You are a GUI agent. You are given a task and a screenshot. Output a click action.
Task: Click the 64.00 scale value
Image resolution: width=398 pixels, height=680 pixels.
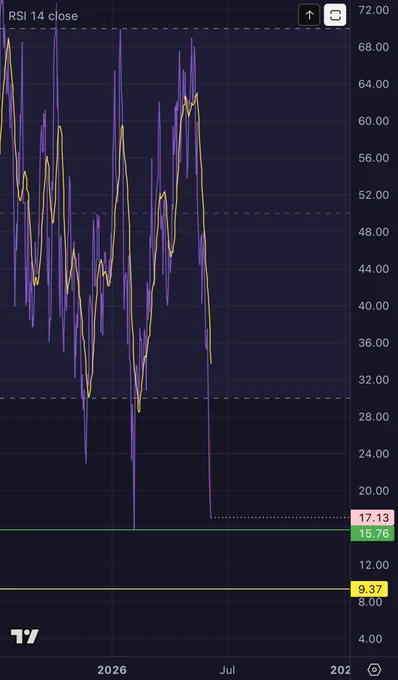[373, 84]
